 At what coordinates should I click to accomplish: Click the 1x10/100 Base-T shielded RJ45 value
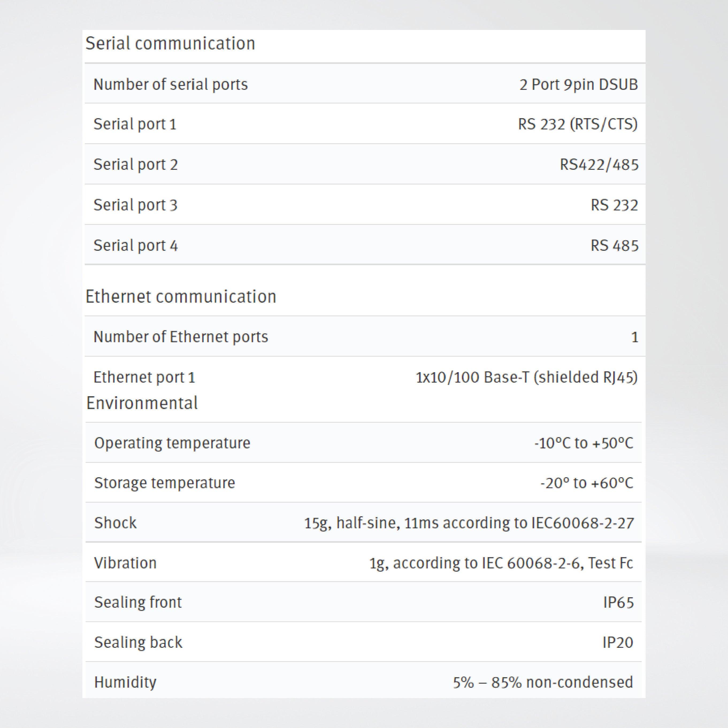click(526, 377)
